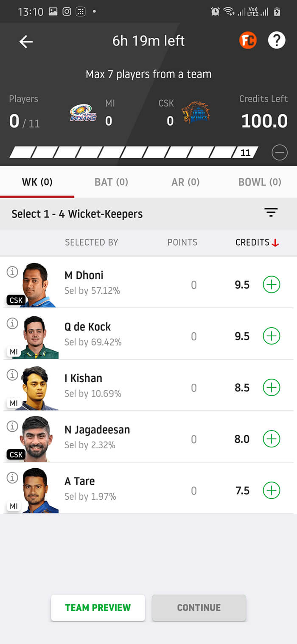
Task: Open Team Preview
Action: pyautogui.click(x=98, y=607)
